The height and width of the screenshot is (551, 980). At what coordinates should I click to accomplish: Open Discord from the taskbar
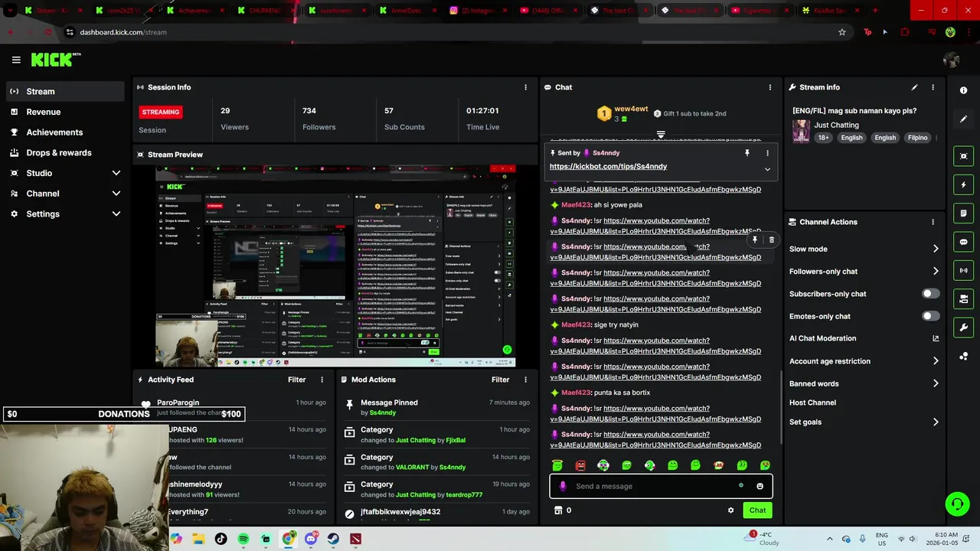(311, 539)
